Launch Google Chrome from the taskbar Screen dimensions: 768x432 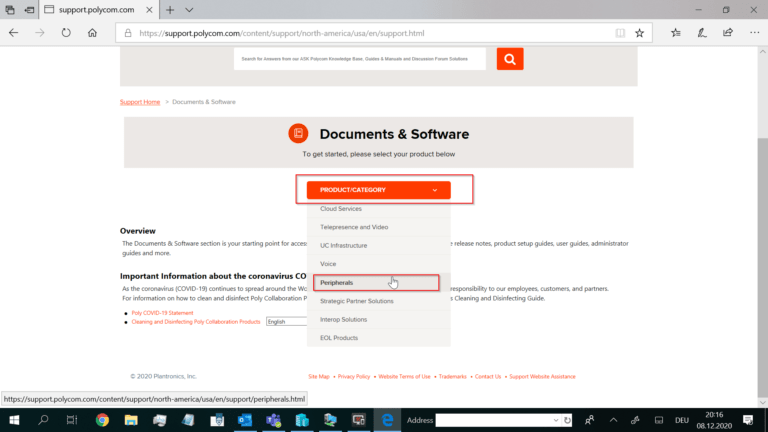(102, 420)
